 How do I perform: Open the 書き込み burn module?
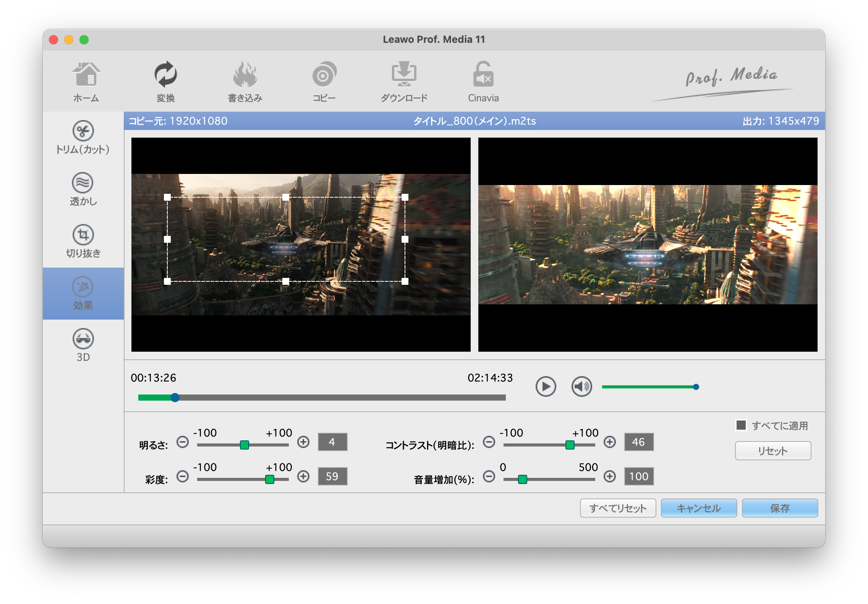tap(245, 82)
